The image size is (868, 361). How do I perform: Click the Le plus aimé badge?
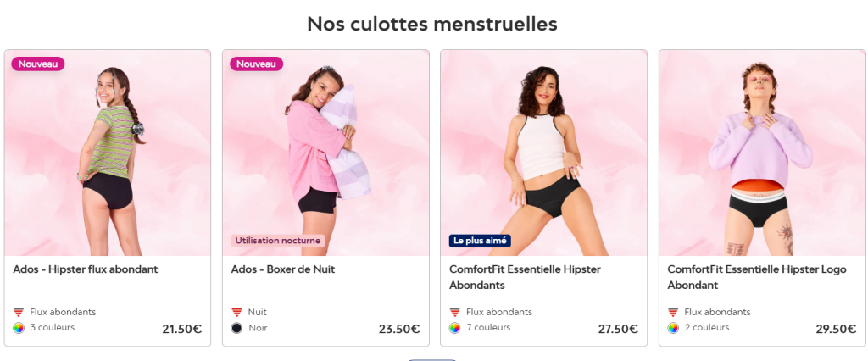click(x=480, y=241)
